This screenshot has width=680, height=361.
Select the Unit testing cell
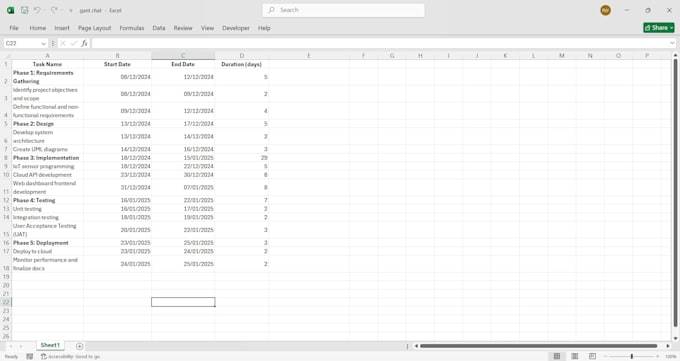pos(48,209)
